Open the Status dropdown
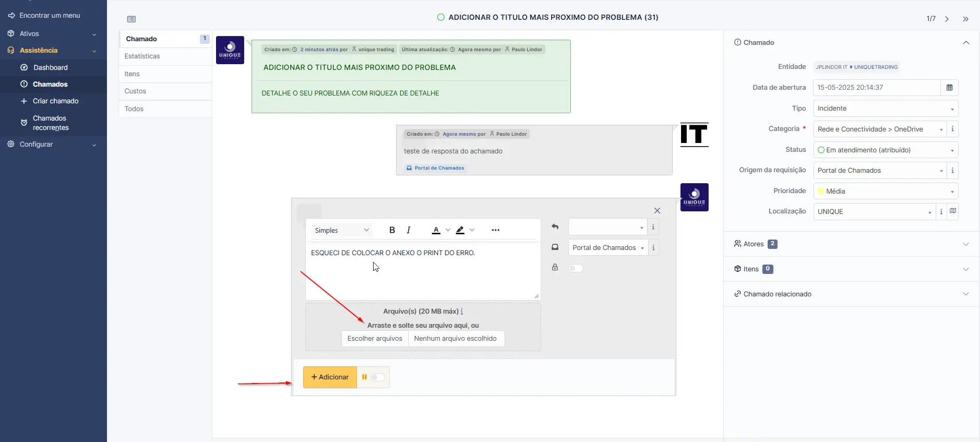The height and width of the screenshot is (442, 980). pos(886,150)
